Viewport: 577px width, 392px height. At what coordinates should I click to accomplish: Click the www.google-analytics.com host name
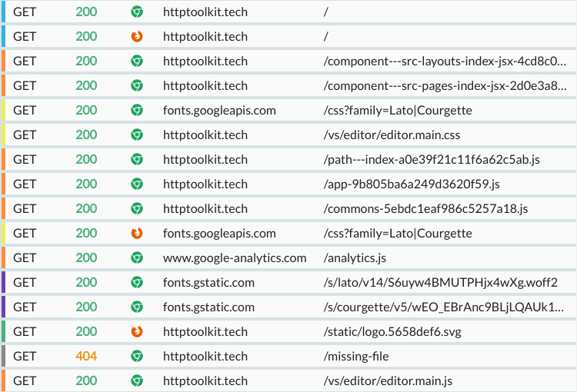(x=235, y=258)
